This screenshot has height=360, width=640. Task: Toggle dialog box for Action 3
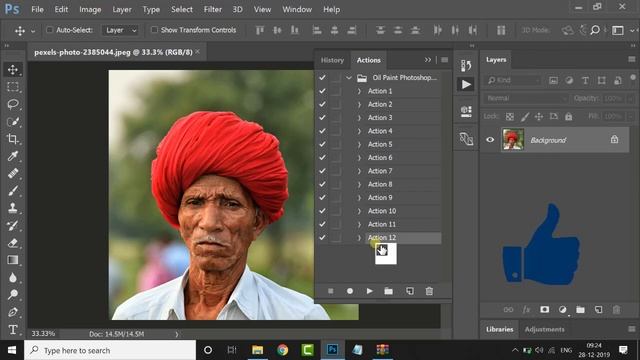tap(336, 118)
